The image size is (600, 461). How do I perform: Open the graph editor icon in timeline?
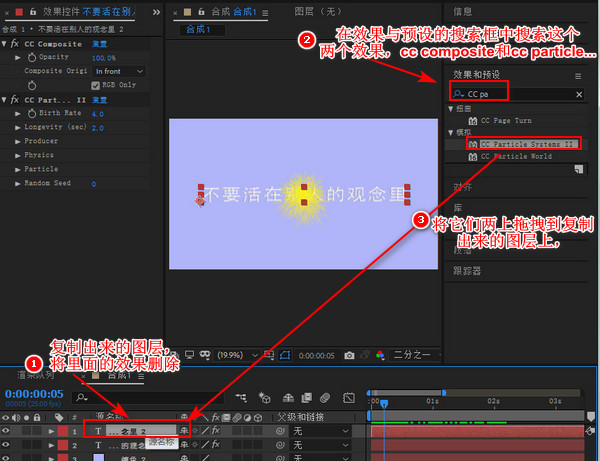(x=349, y=398)
